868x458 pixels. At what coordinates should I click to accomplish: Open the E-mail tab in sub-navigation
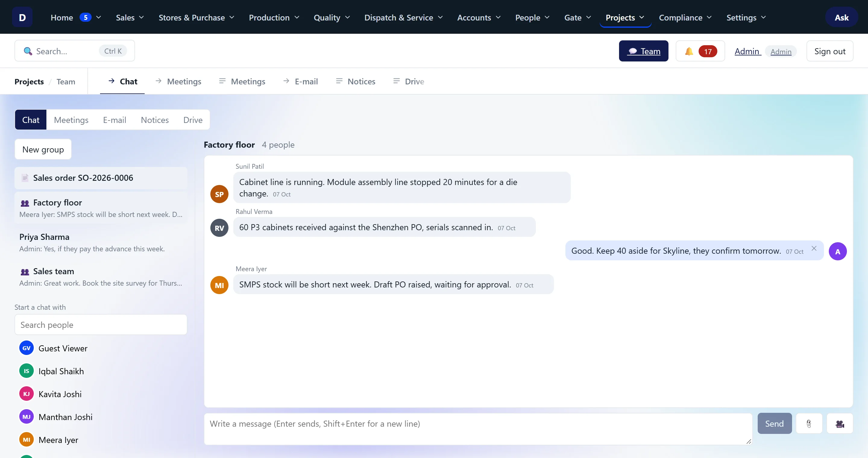click(300, 81)
